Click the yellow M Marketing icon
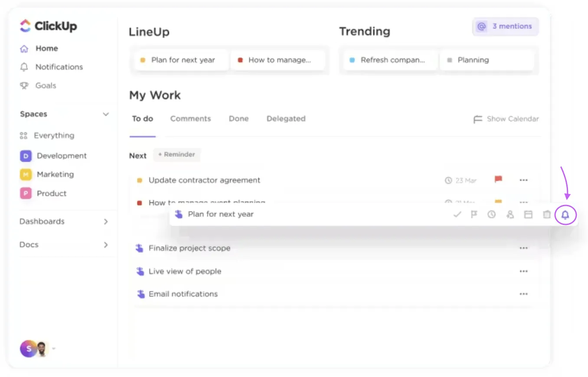588x377 pixels. 26,175
